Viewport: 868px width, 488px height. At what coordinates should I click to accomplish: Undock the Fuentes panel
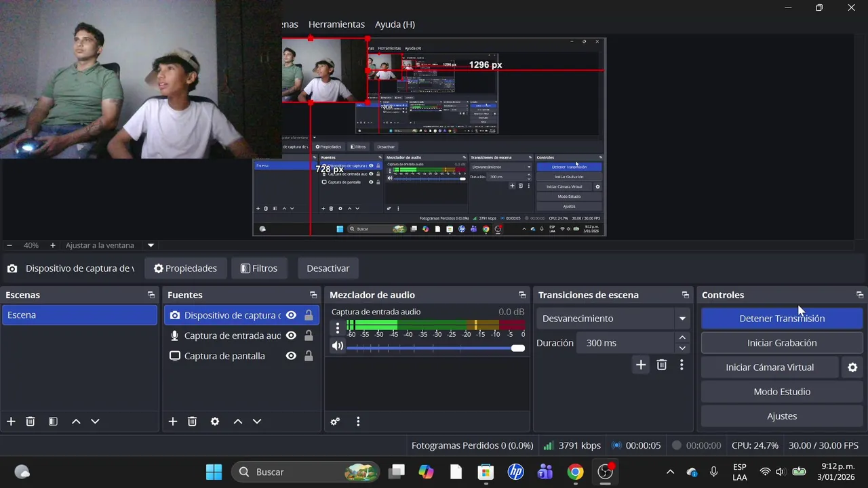click(313, 295)
